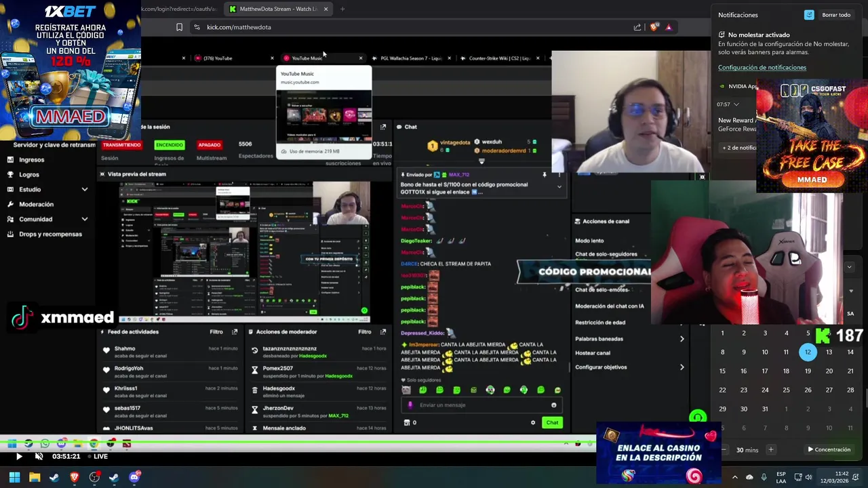Open the emoji picker in chat input
This screenshot has width=868, height=488.
pos(554,405)
